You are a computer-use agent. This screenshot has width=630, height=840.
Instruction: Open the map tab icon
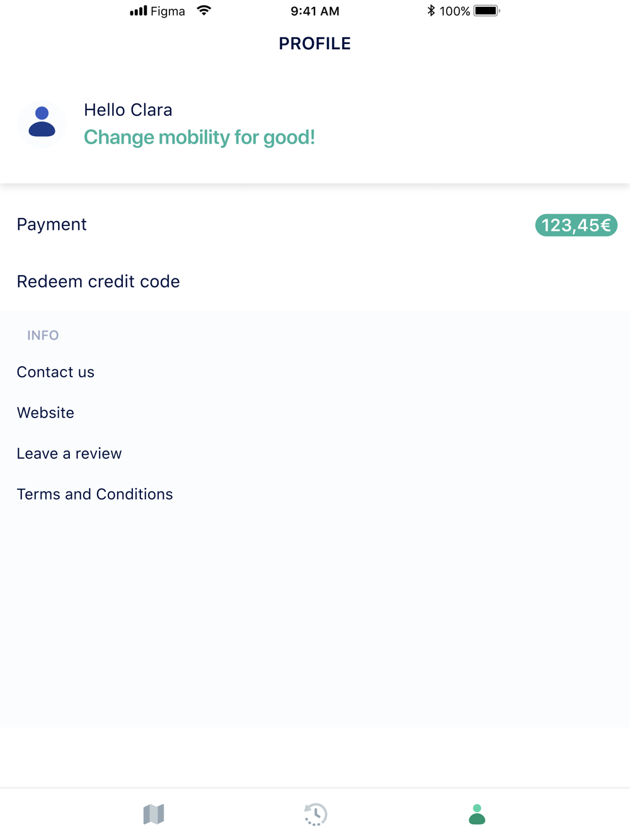(x=154, y=814)
